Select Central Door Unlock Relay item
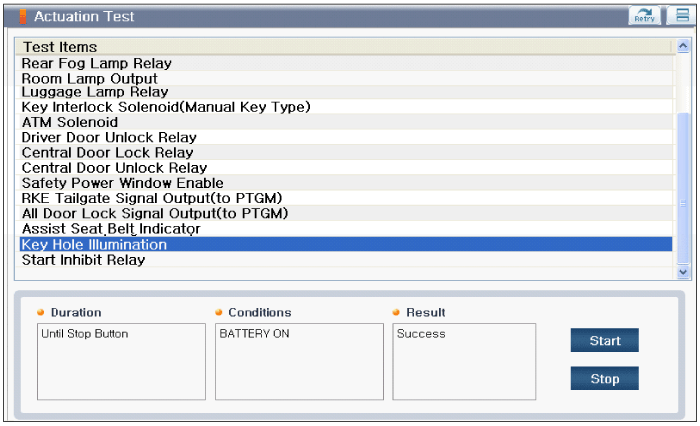 pos(114,168)
